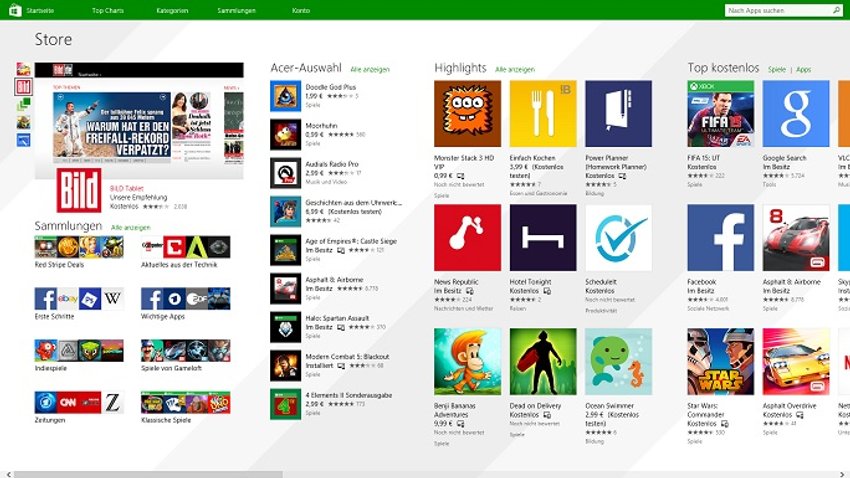Viewport: 850px width, 478px height.
Task: Open Modern Combat 5: Blackout icon
Action: coord(286,365)
